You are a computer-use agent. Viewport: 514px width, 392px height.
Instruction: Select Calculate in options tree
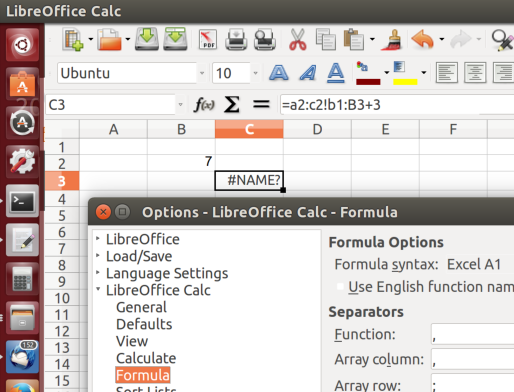click(146, 358)
